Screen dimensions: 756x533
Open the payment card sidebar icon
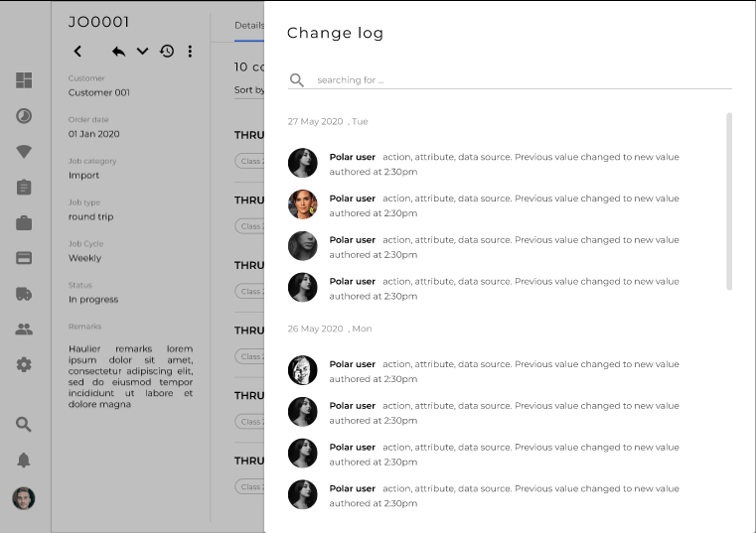coord(24,258)
